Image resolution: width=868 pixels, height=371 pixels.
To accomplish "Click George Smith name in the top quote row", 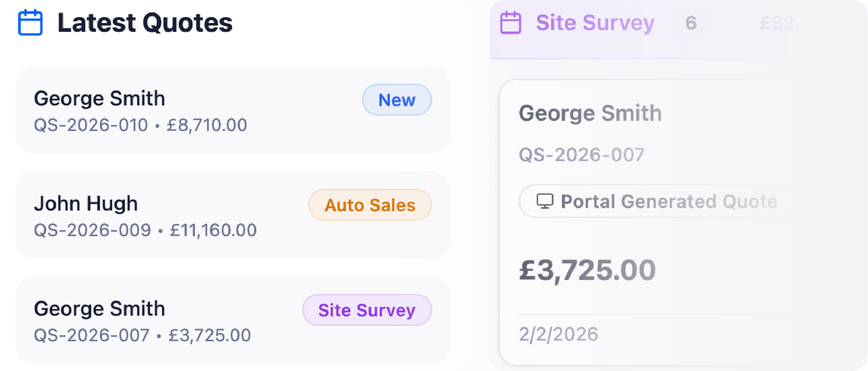I will [x=99, y=99].
